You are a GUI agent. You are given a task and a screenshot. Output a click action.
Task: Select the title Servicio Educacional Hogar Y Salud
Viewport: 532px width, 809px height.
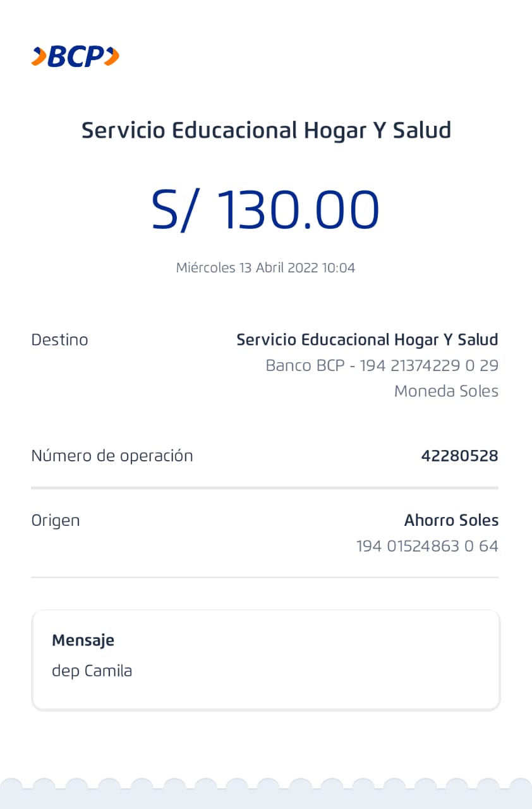(x=266, y=131)
